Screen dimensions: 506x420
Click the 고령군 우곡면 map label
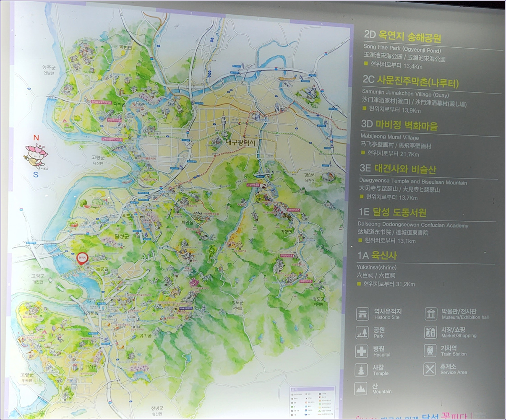26,377
